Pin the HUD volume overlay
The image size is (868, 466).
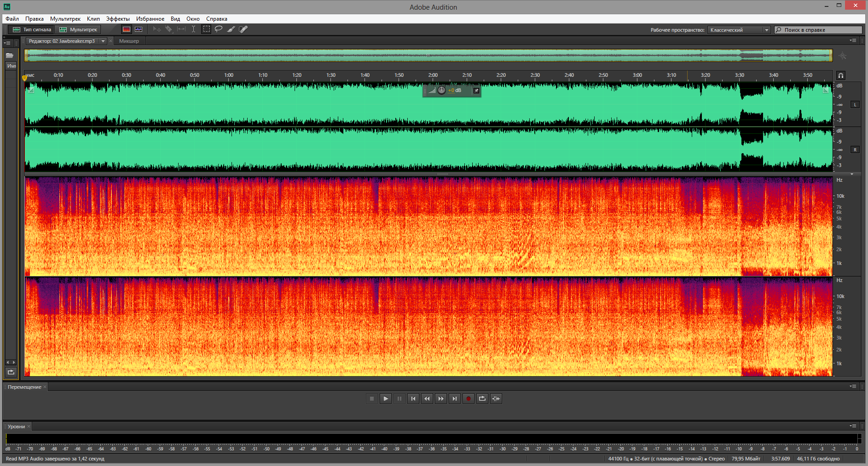coord(476,91)
